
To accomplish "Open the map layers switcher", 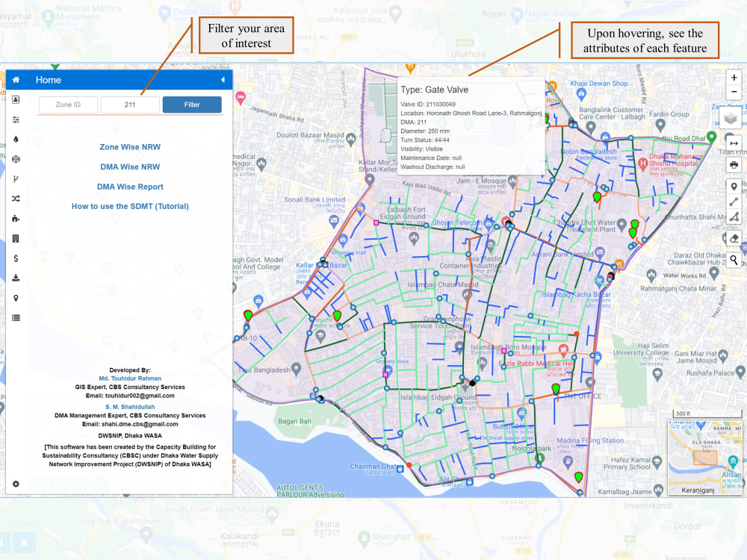I will [731, 118].
